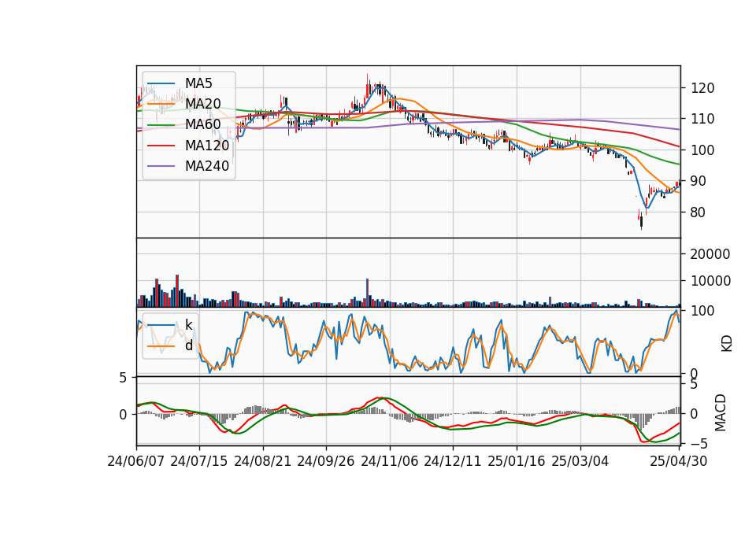This screenshot has height=543, width=756.
Task: Click the date label 24/11/06
Action: tap(390, 462)
